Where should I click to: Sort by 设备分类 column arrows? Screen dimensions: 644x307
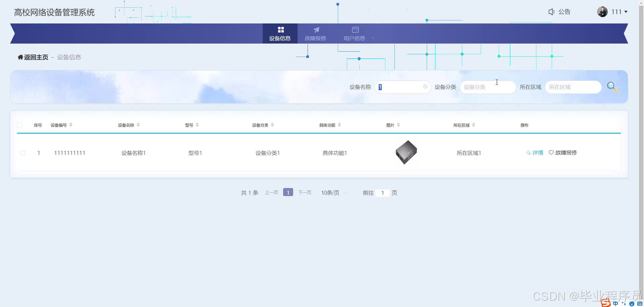(x=272, y=125)
